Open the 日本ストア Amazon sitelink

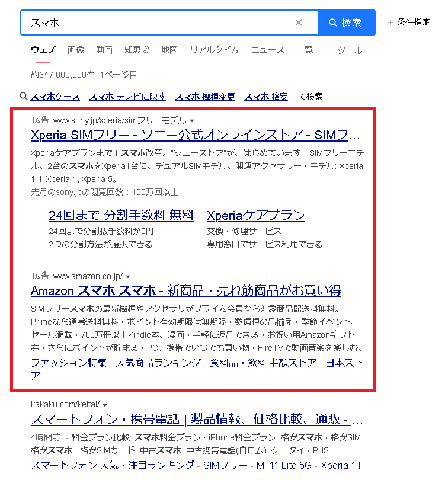coord(344,363)
